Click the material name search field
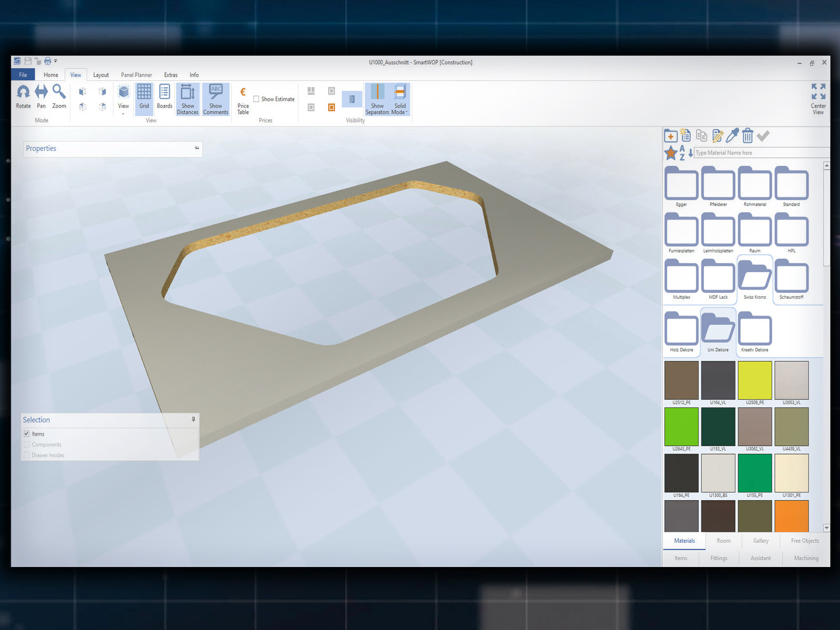 tap(761, 153)
